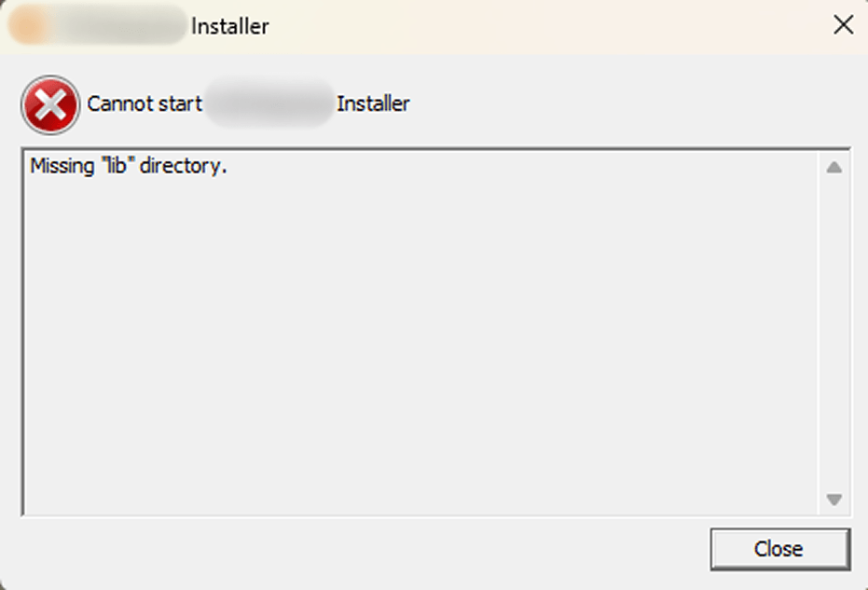
Task: Click the "Cannot start" heading text
Action: click(x=145, y=103)
